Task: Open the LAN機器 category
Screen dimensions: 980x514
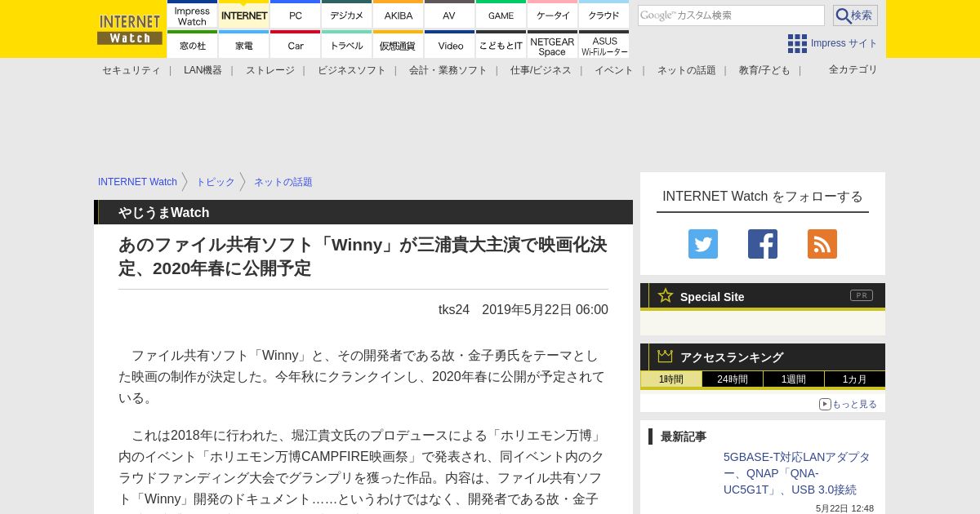Action: point(203,70)
